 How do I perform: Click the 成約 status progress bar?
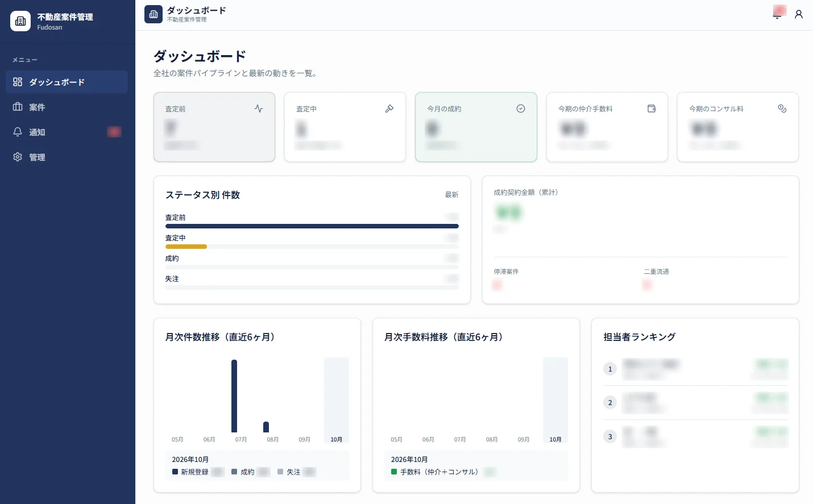pyautogui.click(x=312, y=267)
